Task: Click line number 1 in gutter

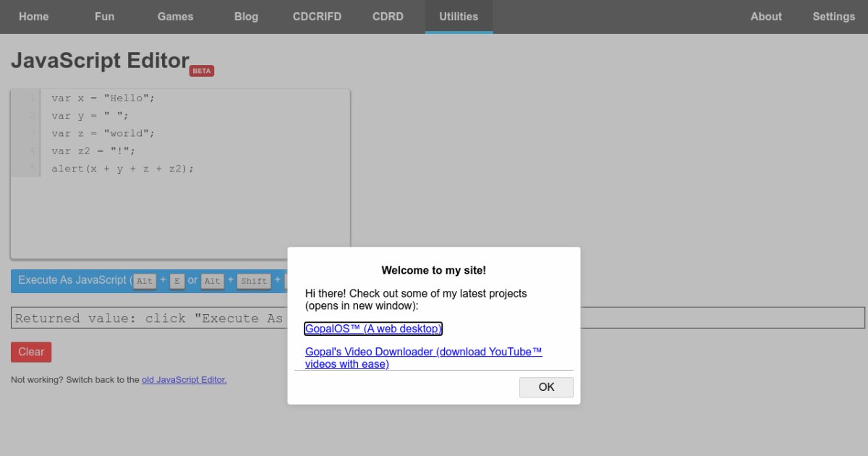Action: [x=33, y=98]
